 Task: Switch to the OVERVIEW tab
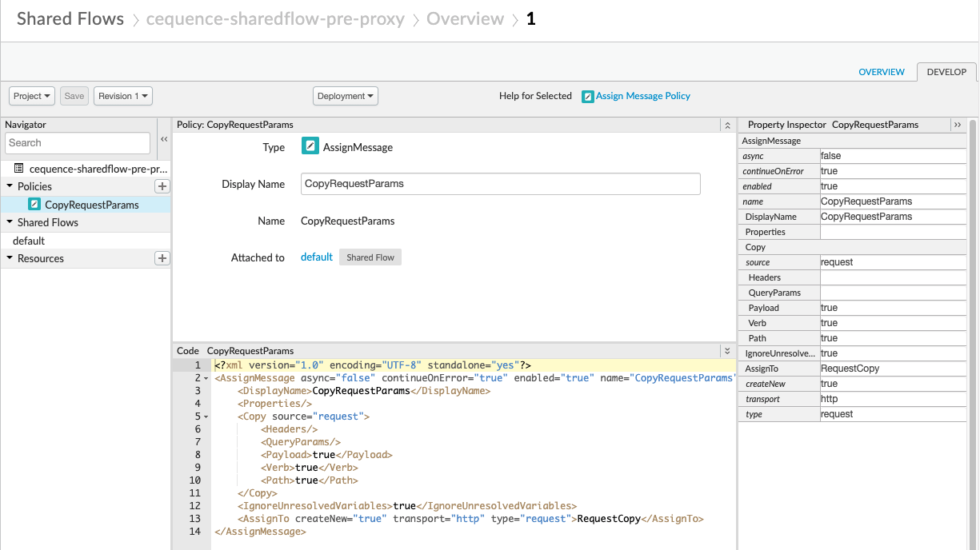point(881,71)
